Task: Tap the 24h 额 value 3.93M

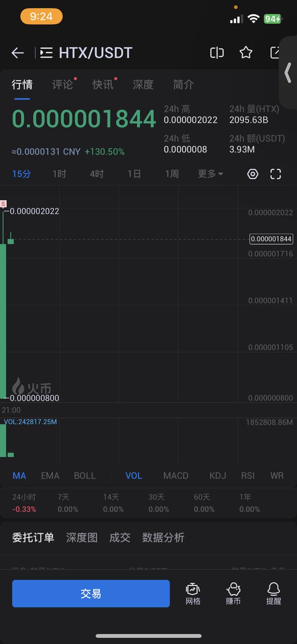Action: coord(242,150)
